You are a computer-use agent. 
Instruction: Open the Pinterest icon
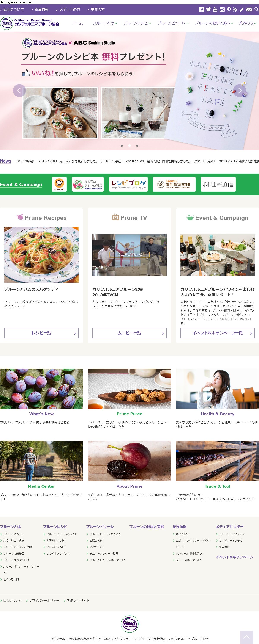click(229, 9)
